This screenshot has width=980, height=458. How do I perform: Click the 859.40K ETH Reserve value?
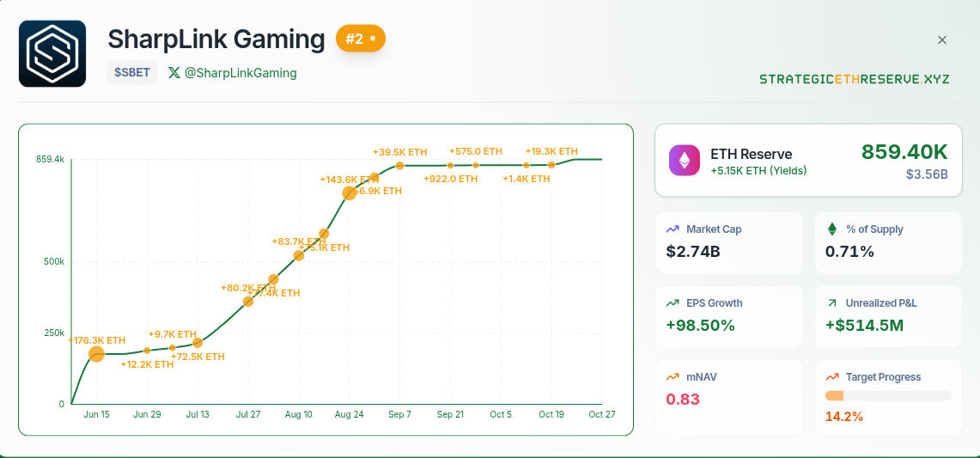904,152
